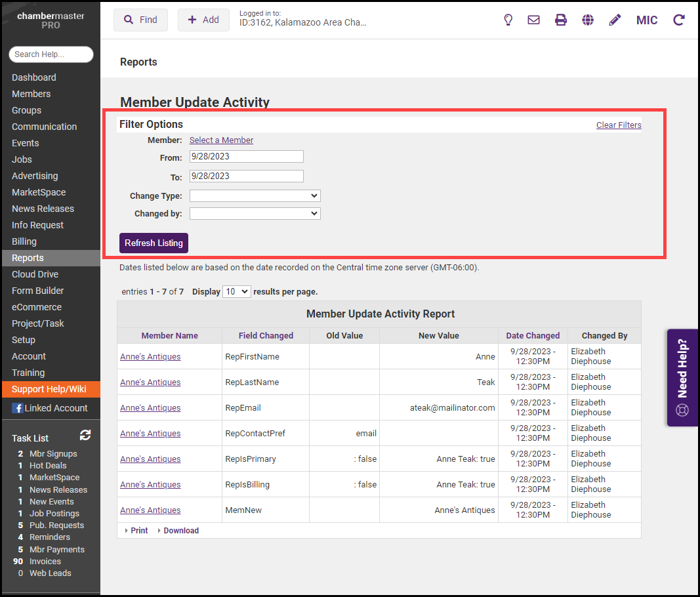Viewport: 700px width, 597px height.
Task: Click the lightbulb icon in top toolbar
Action: [x=508, y=20]
